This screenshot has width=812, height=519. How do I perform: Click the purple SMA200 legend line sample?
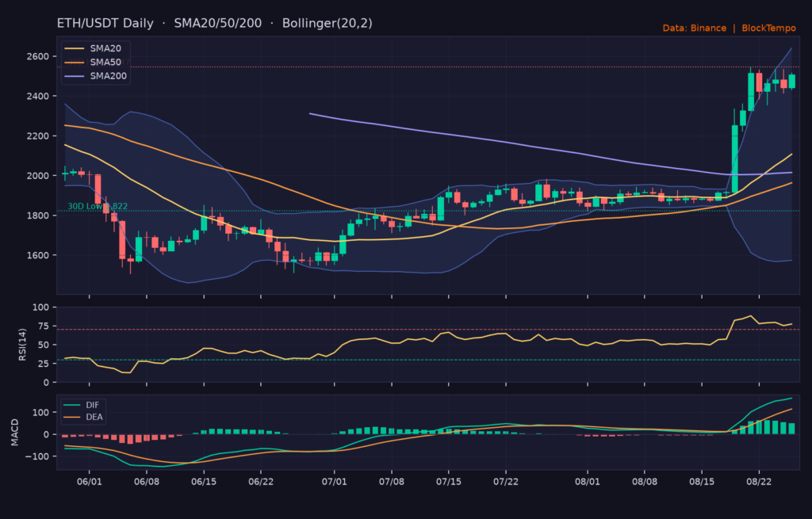click(74, 76)
